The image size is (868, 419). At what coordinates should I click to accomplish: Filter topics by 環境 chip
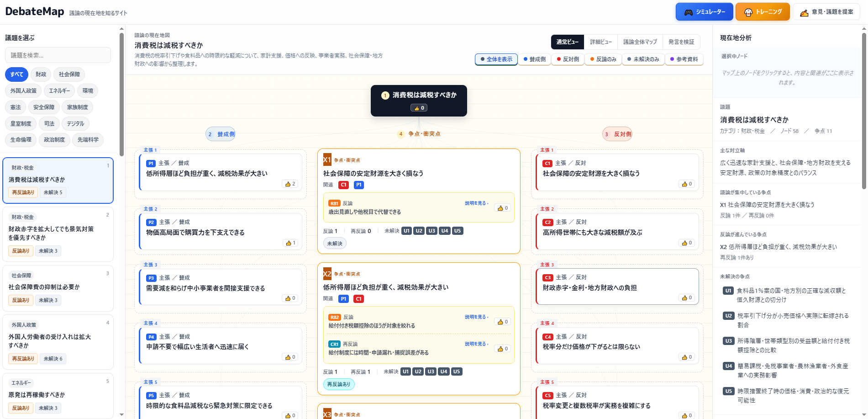pyautogui.click(x=88, y=91)
